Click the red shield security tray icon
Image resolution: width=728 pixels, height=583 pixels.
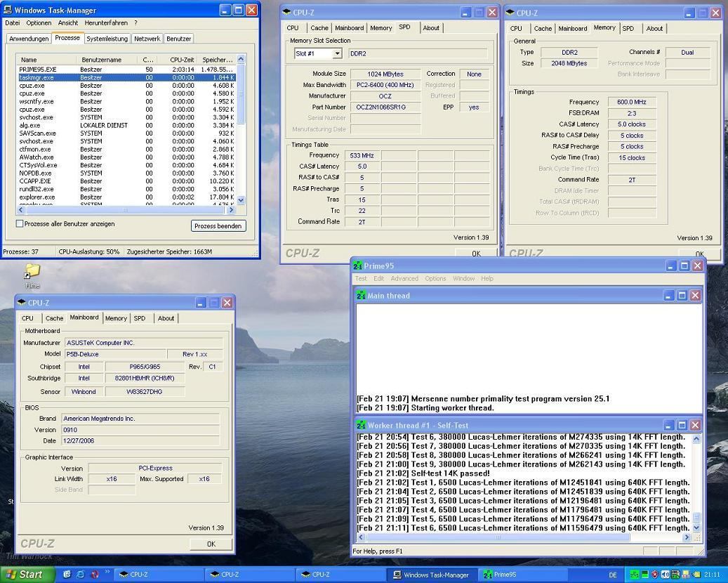pyautogui.click(x=655, y=575)
